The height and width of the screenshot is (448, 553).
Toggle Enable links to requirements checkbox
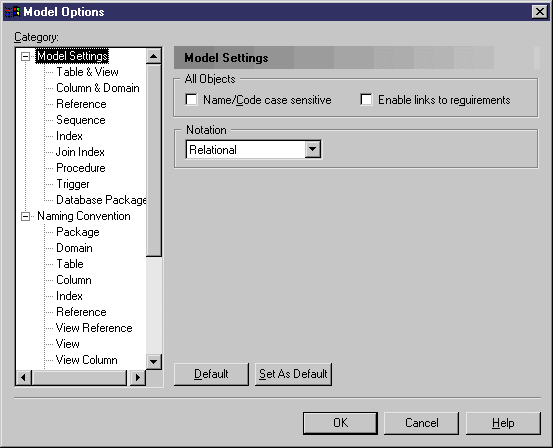(366, 100)
